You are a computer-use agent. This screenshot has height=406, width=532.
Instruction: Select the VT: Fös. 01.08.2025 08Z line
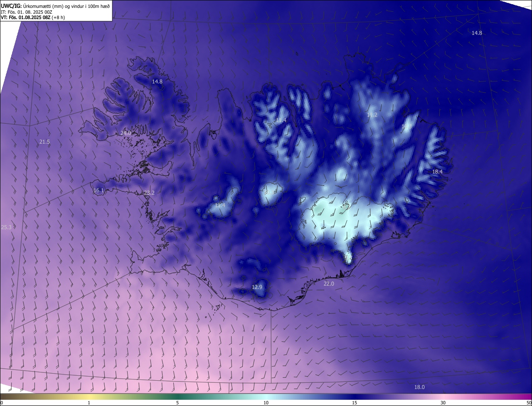32,17
